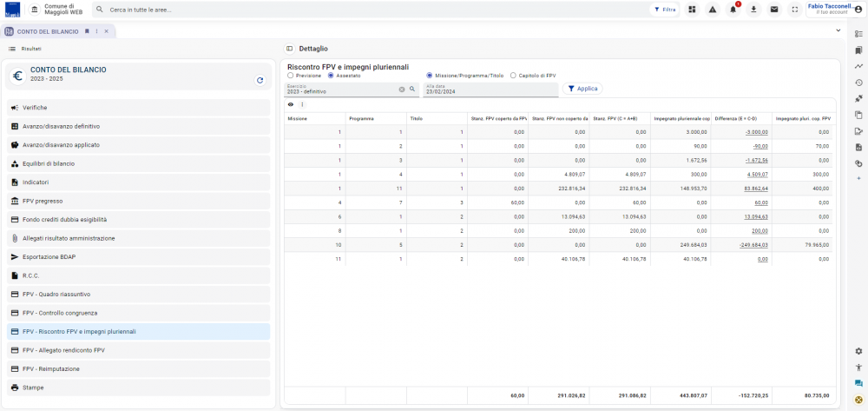868x411 pixels.
Task: Open the mail envelope icon
Action: click(774, 10)
